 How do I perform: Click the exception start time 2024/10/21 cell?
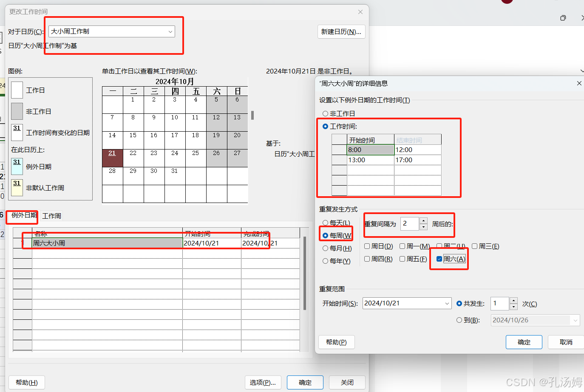212,243
